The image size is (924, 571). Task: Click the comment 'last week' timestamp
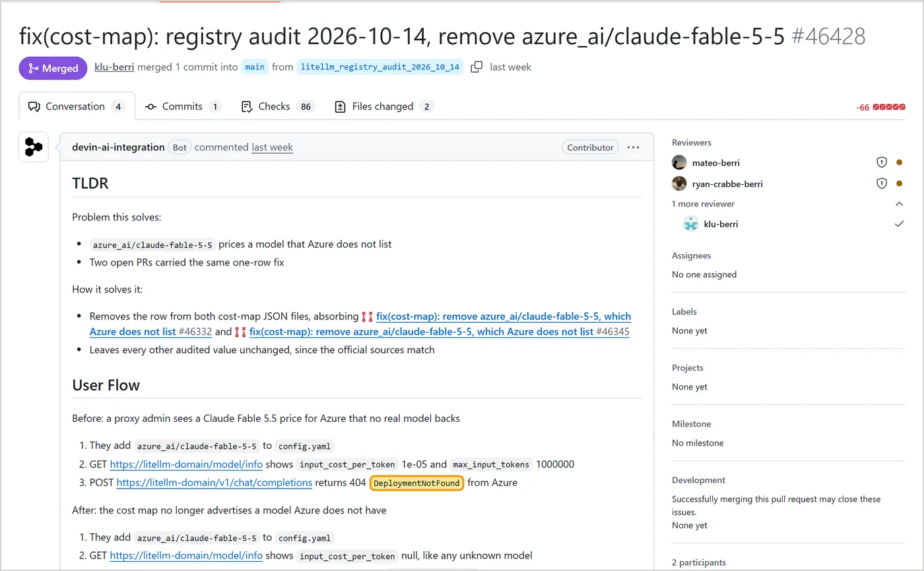[x=272, y=147]
